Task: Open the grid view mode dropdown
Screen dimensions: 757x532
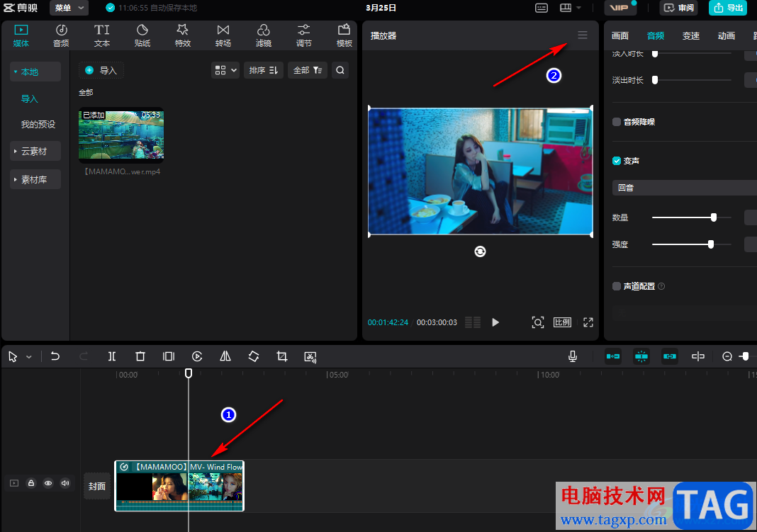Action: [225, 70]
